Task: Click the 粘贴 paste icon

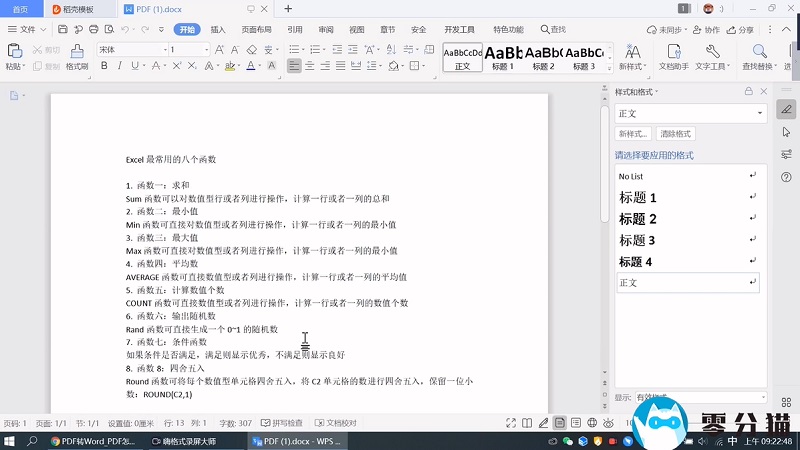Action: (14, 50)
